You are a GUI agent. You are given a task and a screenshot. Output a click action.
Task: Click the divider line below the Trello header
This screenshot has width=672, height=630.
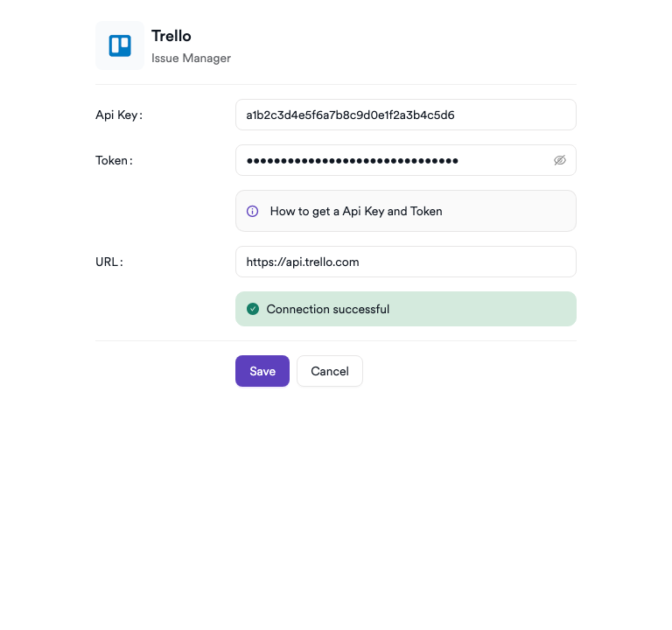(336, 85)
